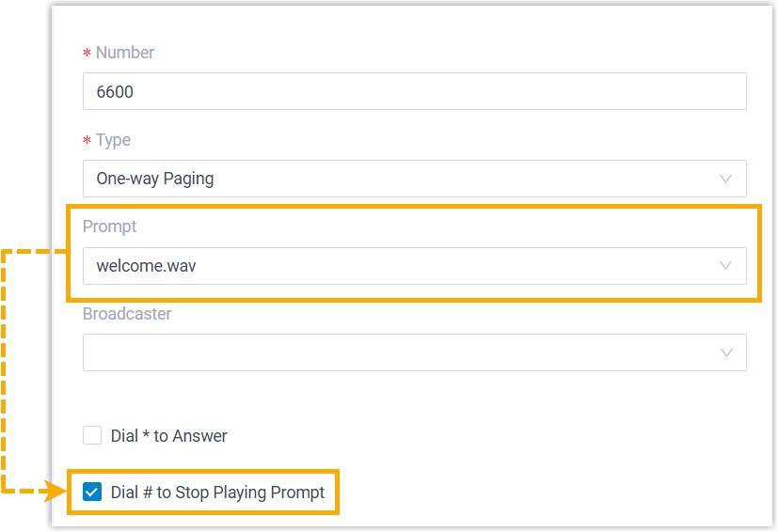Uncheck Dial # to Stop Playing Prompt
The image size is (778, 532).
click(92, 492)
